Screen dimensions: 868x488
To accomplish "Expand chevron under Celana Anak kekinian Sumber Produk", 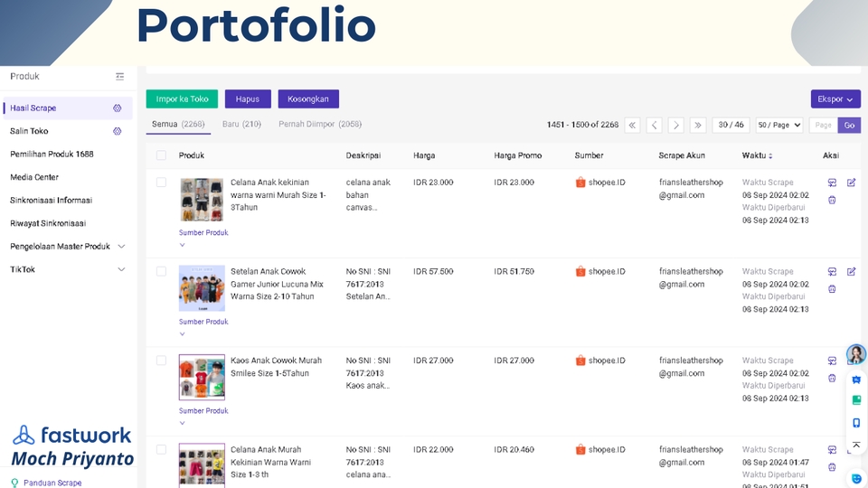I will (182, 245).
